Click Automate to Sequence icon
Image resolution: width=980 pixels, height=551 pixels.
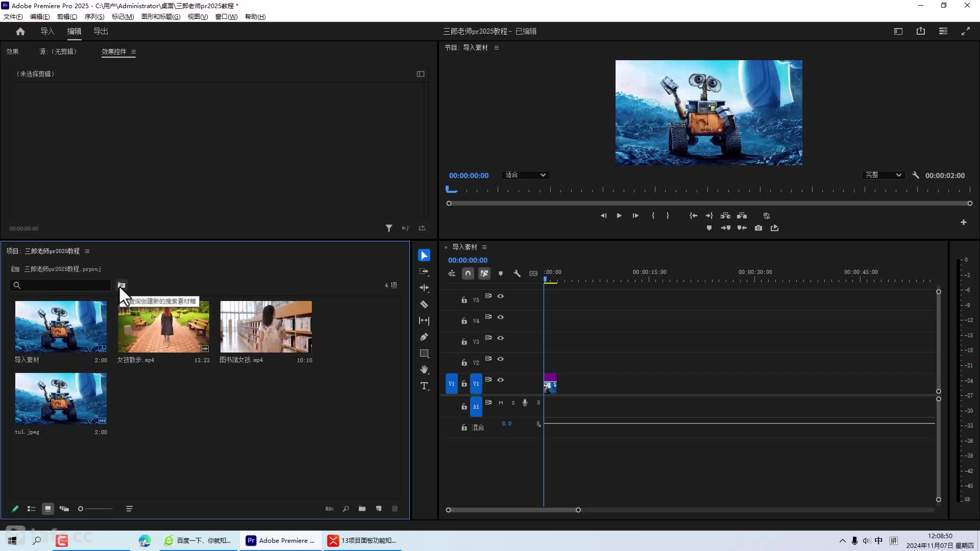point(329,509)
